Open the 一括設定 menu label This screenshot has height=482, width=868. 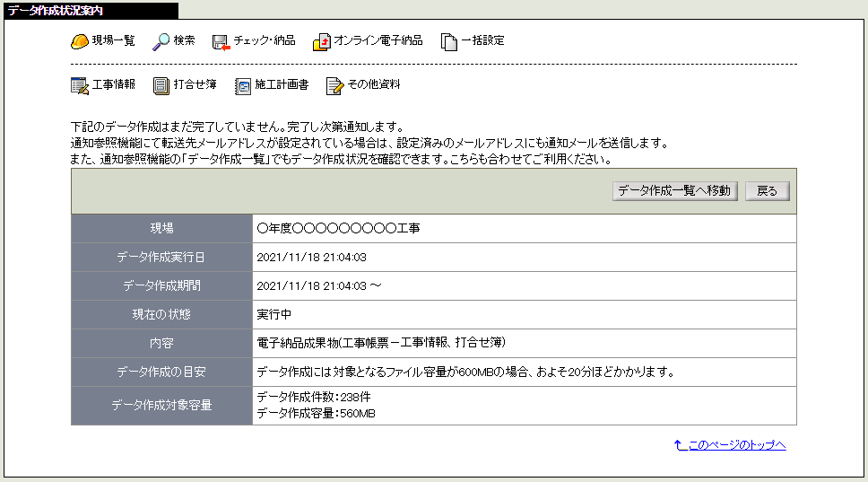pyautogui.click(x=482, y=40)
